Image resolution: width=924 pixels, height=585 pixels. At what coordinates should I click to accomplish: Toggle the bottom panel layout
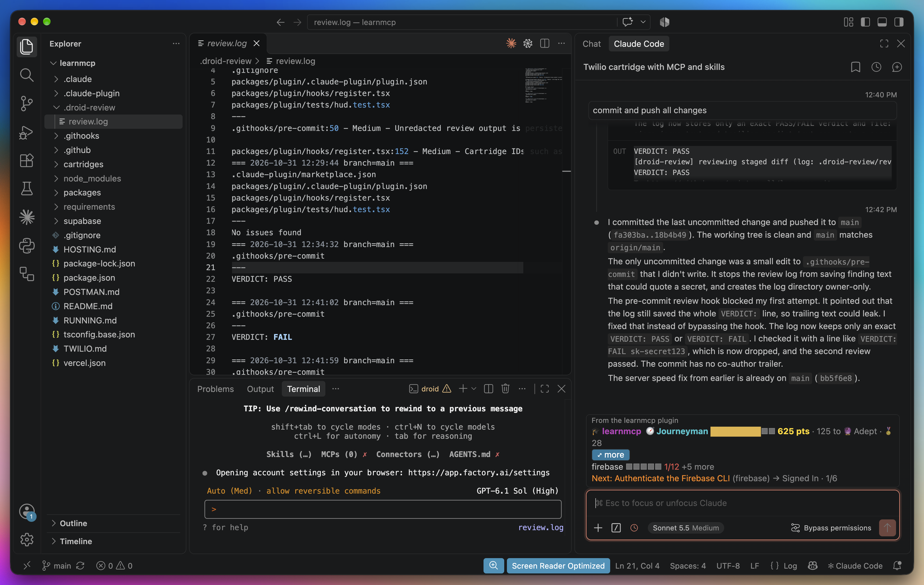point(882,22)
